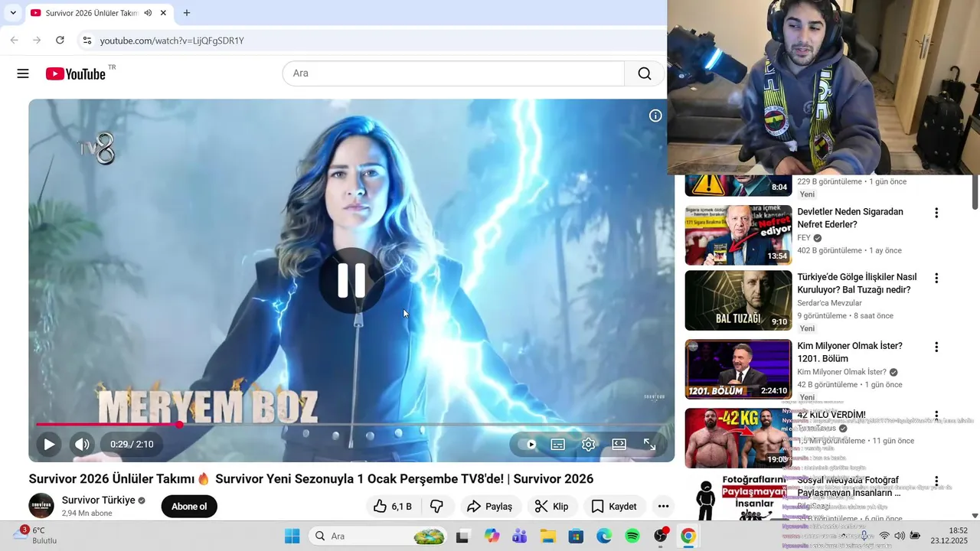Image resolution: width=980 pixels, height=551 pixels.
Task: Open Survivor Türkiye channel avatar
Action: click(41, 506)
